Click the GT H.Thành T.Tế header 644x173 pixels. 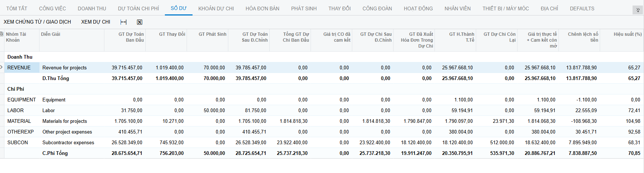tap(455, 40)
